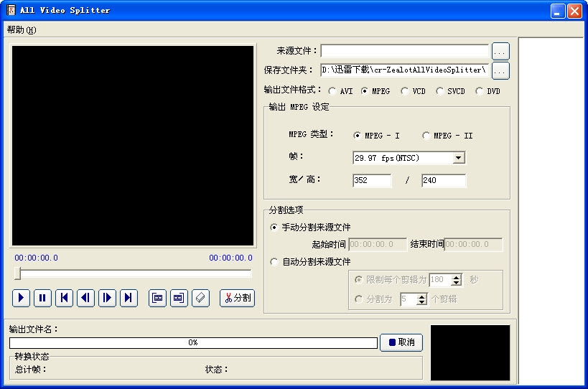Pause the video playback
588x389 pixels.
pyautogui.click(x=42, y=298)
